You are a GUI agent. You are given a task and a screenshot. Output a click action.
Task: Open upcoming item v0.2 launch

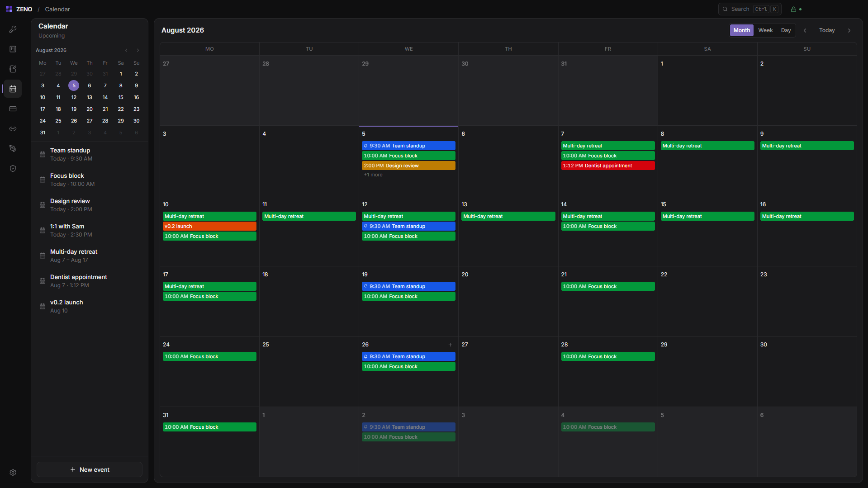click(90, 306)
